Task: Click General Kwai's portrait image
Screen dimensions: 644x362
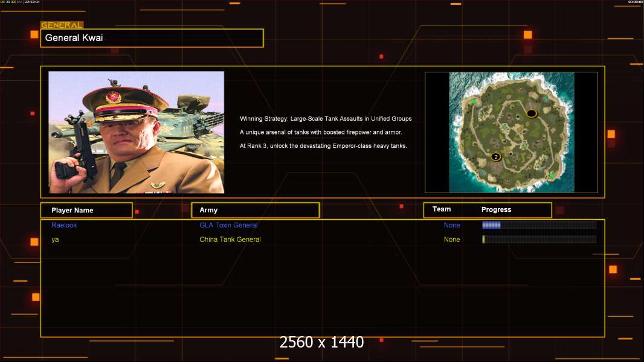Action: [137, 132]
